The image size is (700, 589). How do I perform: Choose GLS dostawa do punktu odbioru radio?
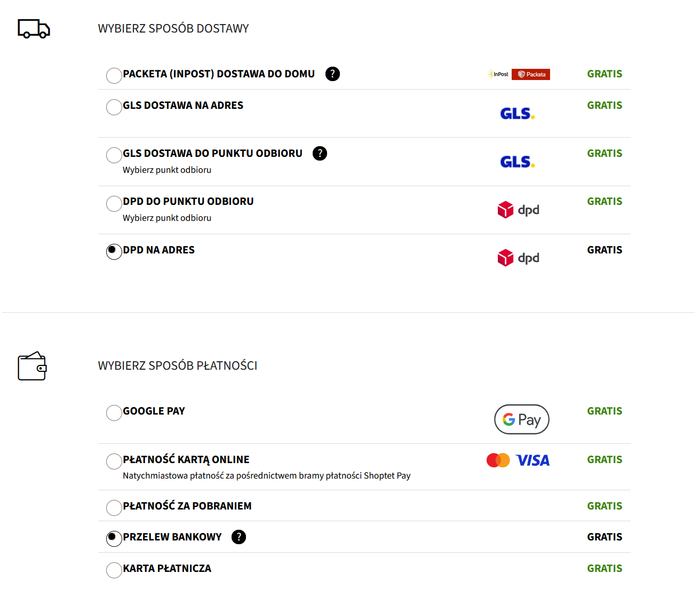tap(114, 155)
